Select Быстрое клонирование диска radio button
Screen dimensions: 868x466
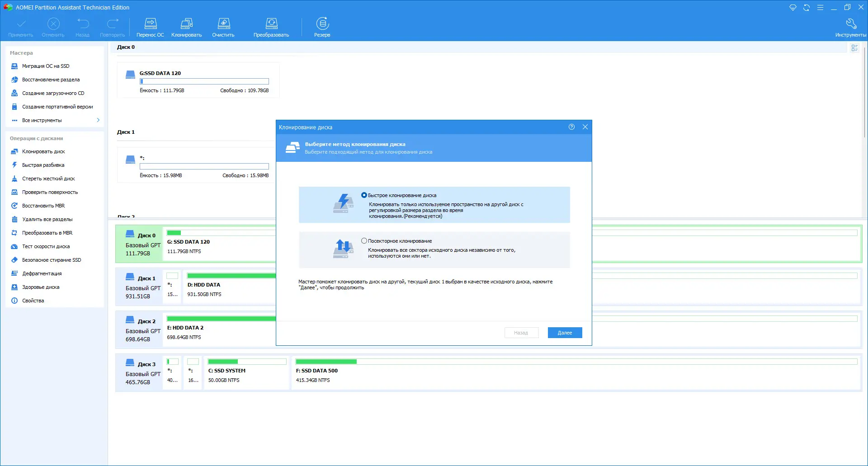364,195
